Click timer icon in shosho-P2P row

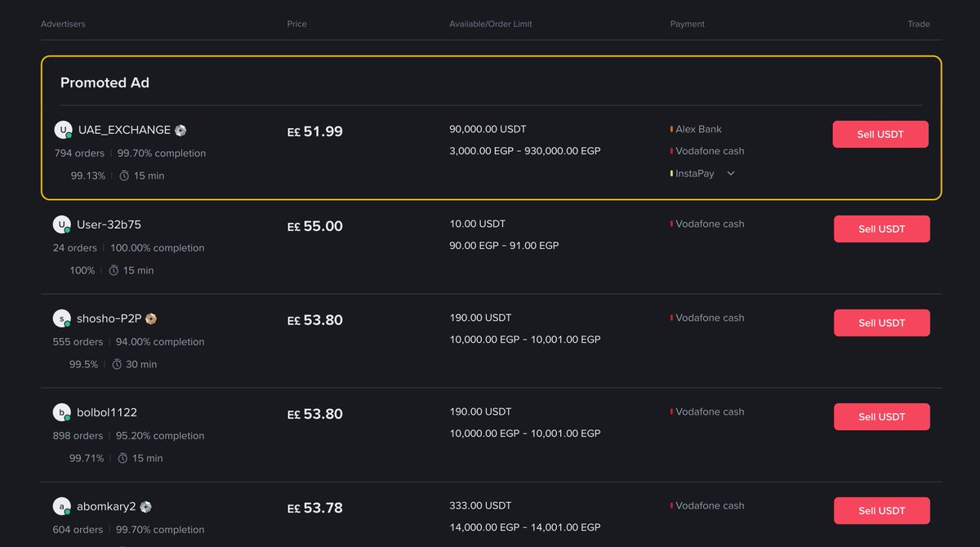[x=117, y=364]
